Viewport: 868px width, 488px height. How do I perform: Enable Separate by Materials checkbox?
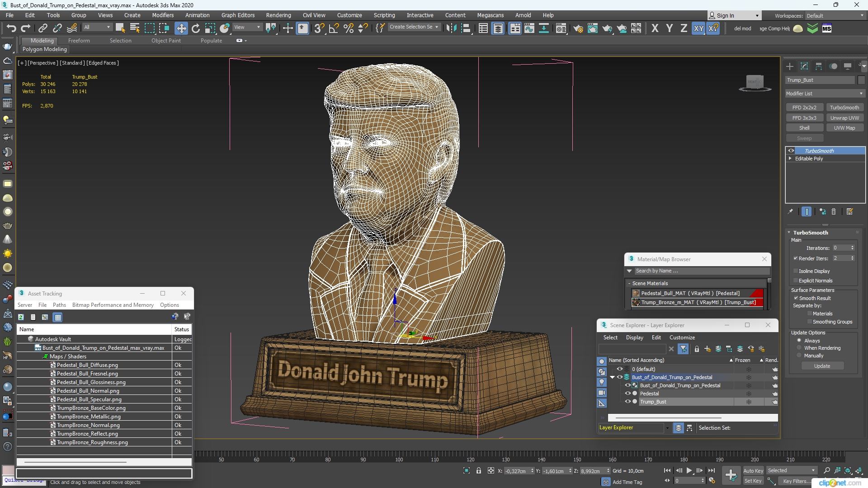coord(810,314)
